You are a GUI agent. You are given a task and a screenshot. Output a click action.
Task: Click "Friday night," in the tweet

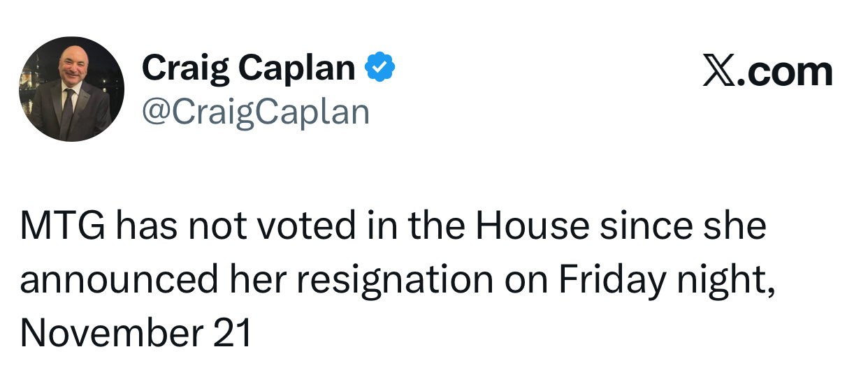667,279
